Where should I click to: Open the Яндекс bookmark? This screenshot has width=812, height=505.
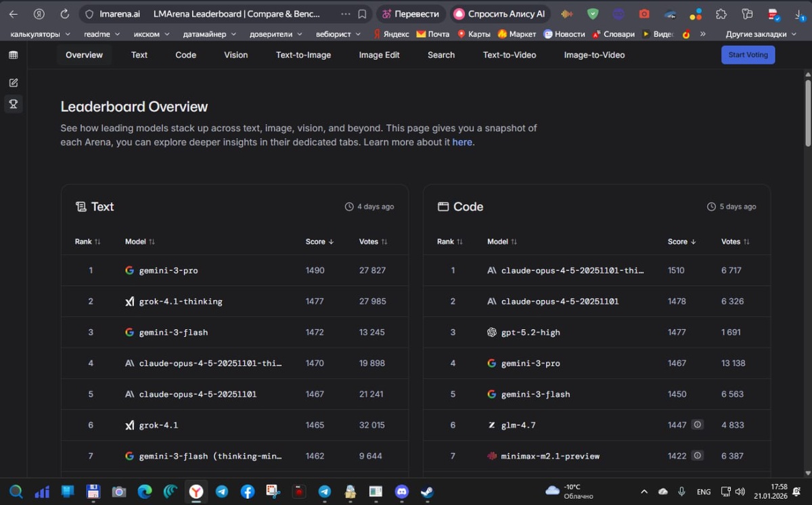tap(390, 34)
